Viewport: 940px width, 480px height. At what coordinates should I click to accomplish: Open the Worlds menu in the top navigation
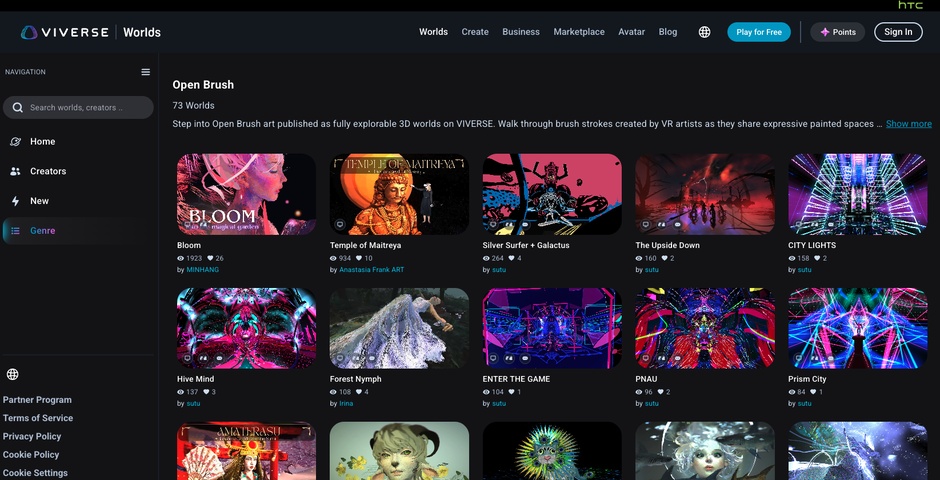pos(433,32)
